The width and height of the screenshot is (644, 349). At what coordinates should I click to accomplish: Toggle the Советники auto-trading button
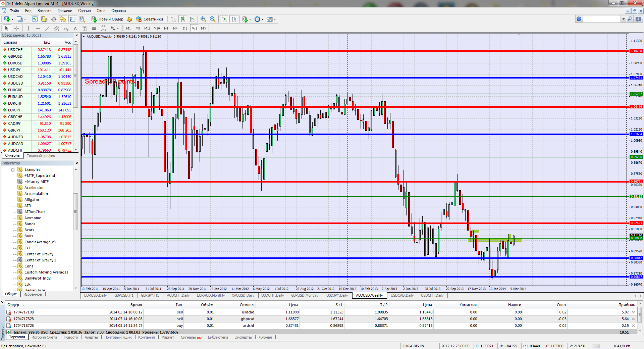[149, 19]
